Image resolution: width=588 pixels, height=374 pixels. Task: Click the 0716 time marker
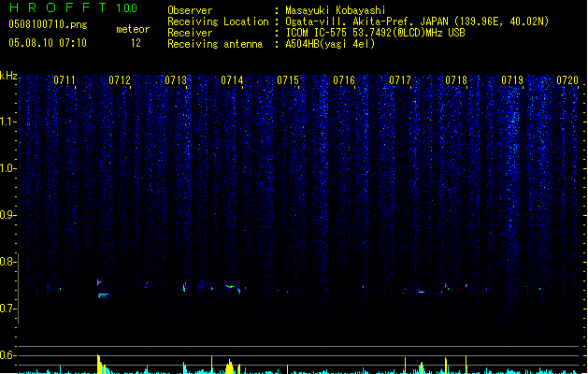[x=344, y=80]
